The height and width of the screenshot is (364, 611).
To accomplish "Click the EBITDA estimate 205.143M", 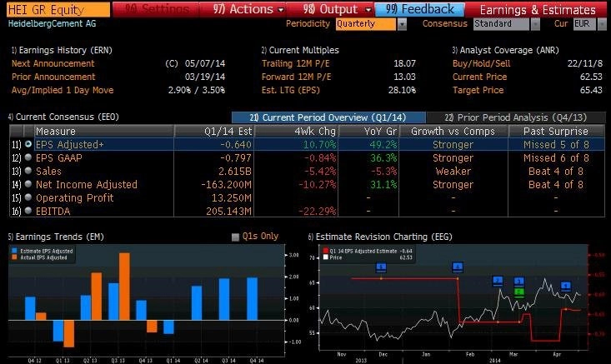I will [228, 211].
